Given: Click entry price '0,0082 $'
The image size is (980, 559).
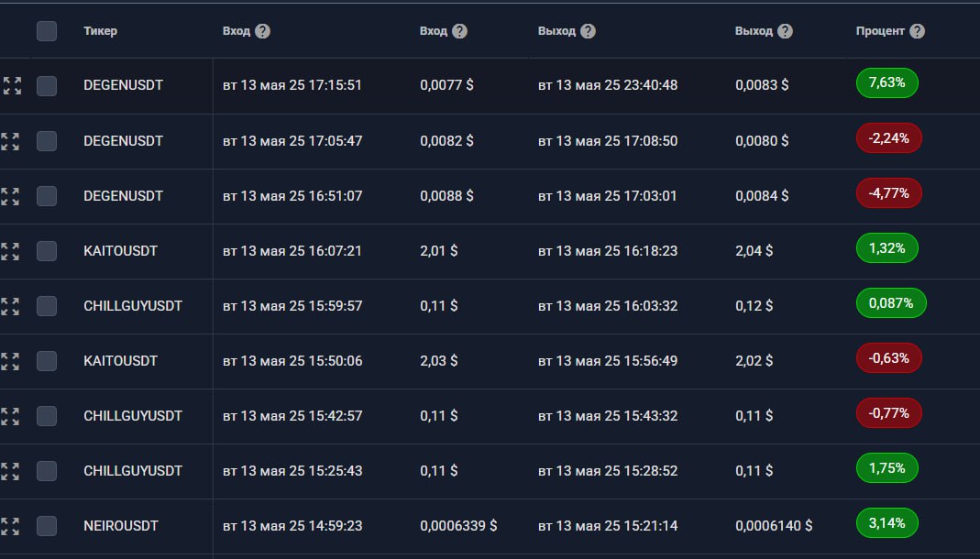Looking at the screenshot, I should click(446, 141).
